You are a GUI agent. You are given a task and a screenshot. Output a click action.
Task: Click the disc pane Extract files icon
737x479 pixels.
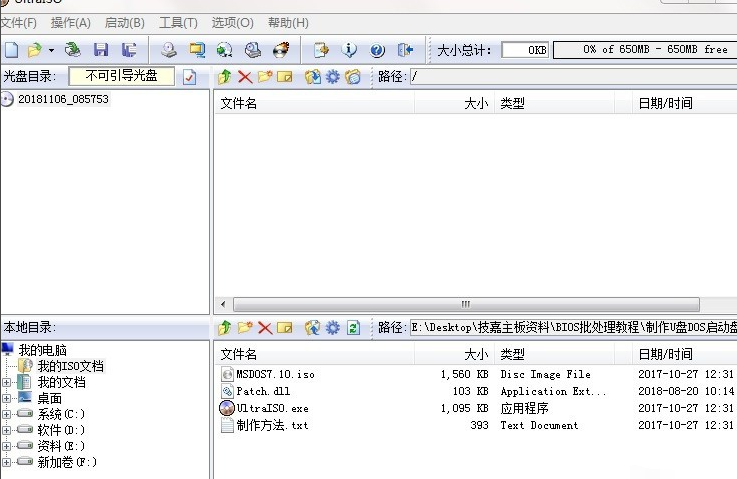point(313,77)
